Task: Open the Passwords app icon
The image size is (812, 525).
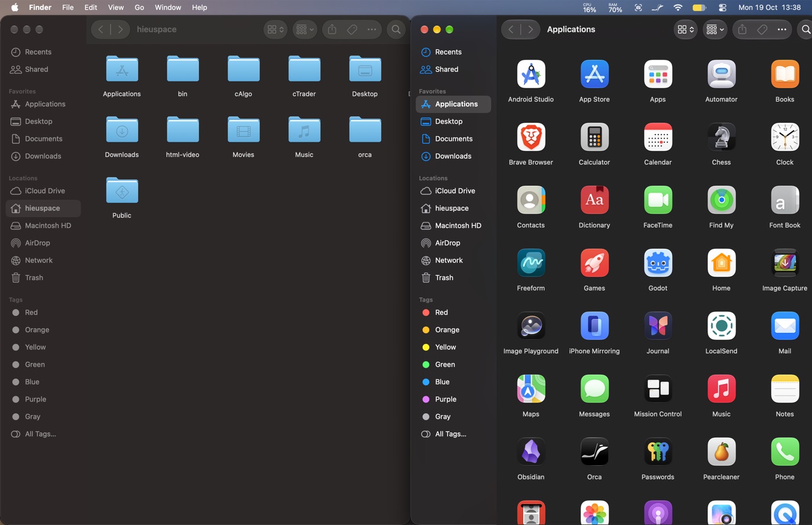Action: 658,452
